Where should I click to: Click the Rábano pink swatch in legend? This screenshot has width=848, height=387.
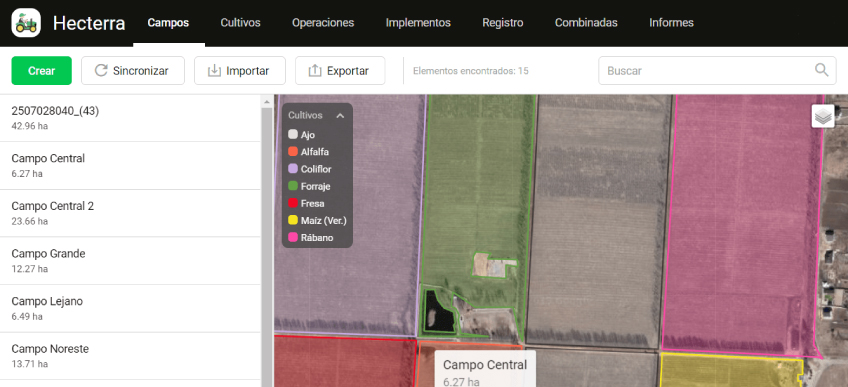point(293,237)
